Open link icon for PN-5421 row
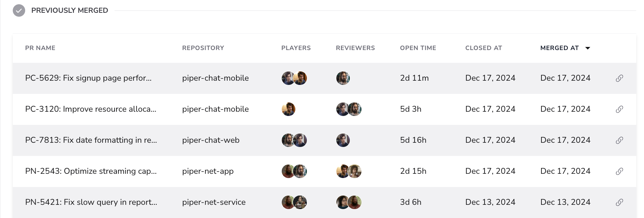 (619, 202)
